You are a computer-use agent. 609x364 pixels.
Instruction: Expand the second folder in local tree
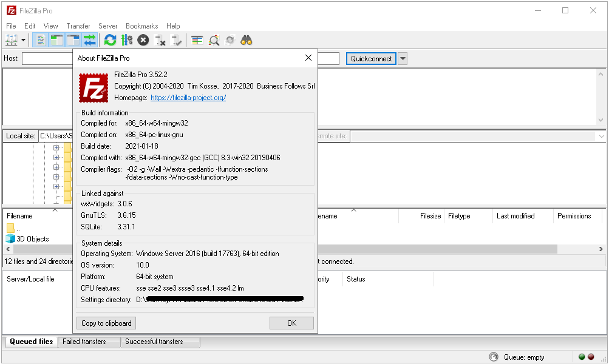pyautogui.click(x=56, y=157)
